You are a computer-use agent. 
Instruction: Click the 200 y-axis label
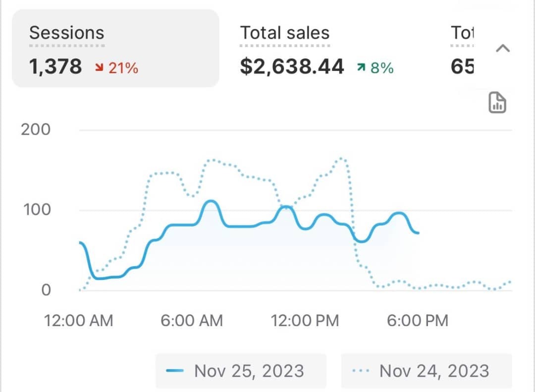pos(36,130)
